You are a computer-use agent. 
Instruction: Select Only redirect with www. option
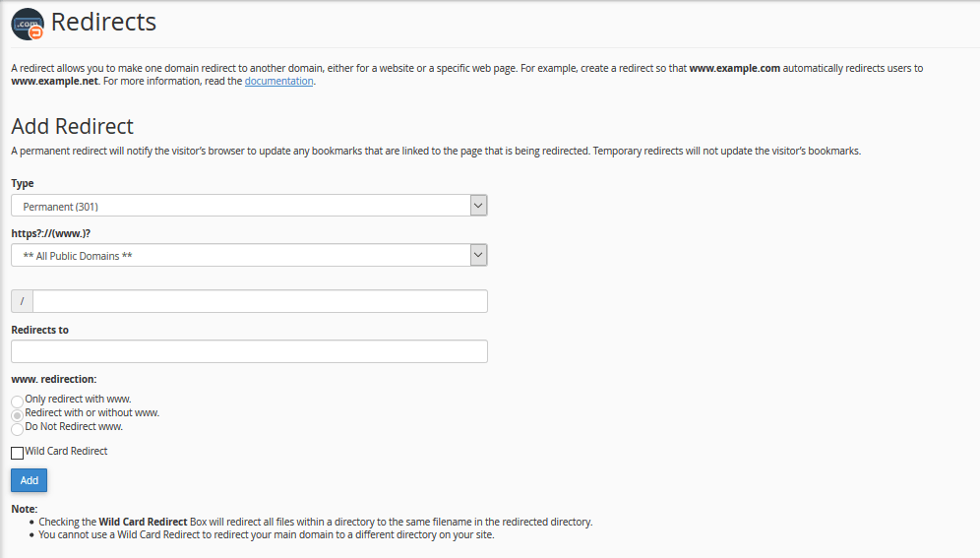tap(17, 402)
